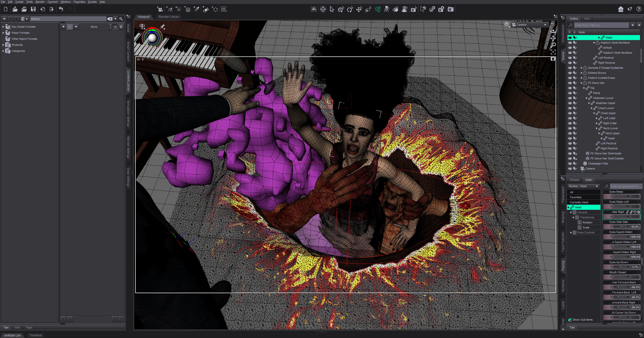Switch to the Presets tab
This screenshot has width=644, height=338.
point(574,180)
